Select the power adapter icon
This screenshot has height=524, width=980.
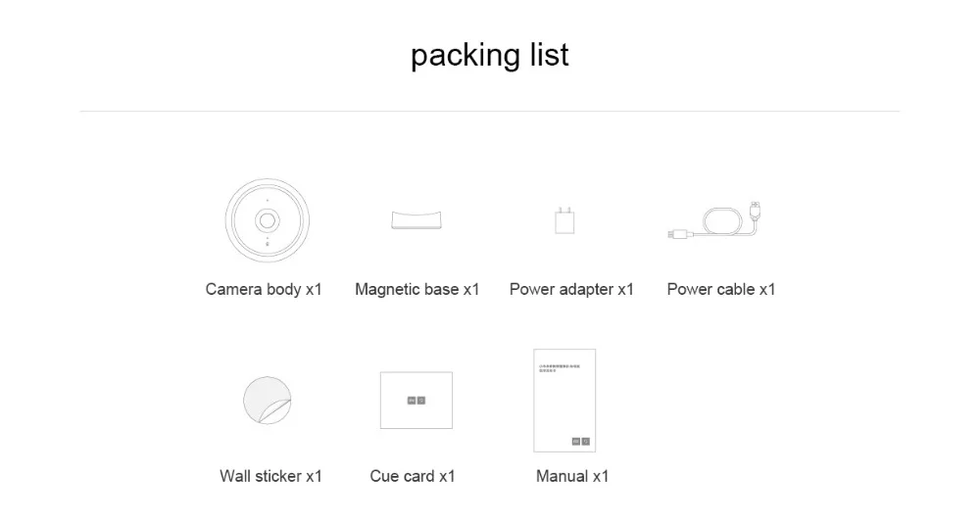[564, 220]
